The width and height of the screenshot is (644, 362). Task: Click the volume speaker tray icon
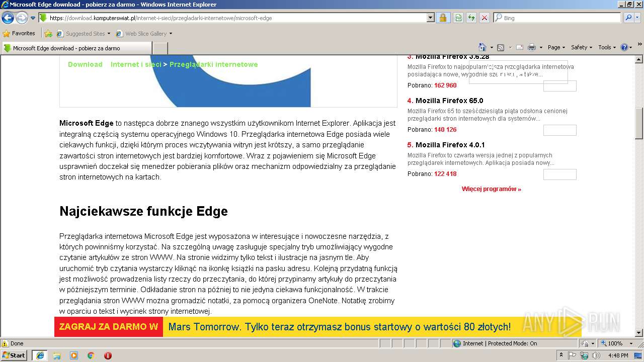tap(596, 355)
